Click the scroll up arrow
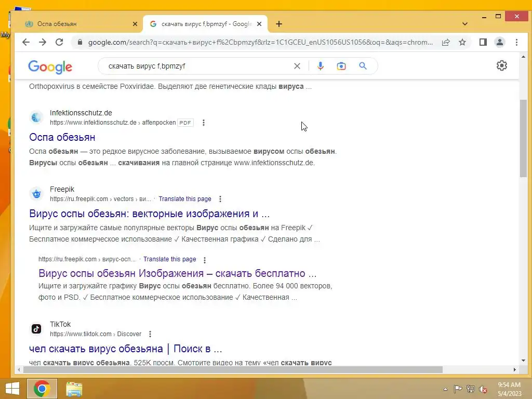The height and width of the screenshot is (399, 532). point(523,57)
